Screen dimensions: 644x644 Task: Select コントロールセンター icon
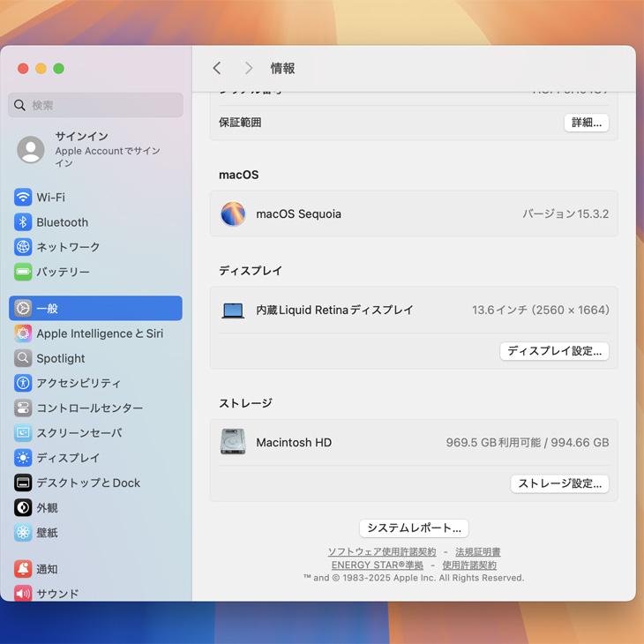(23, 408)
